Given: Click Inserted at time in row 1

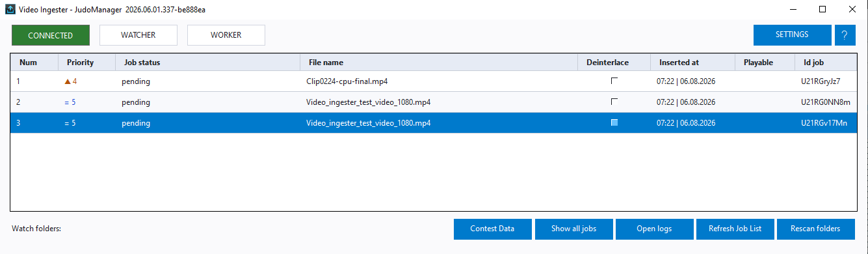Looking at the screenshot, I should [686, 81].
